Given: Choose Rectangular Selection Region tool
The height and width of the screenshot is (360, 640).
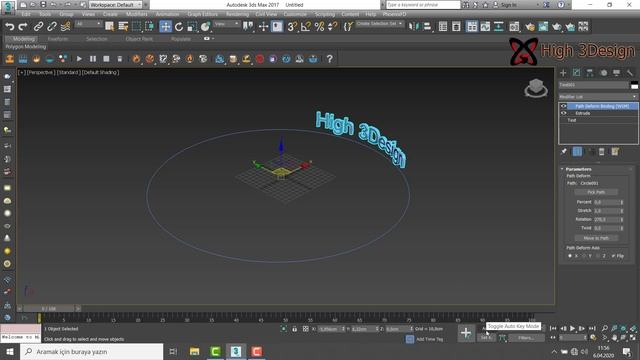Looking at the screenshot, I should (136, 27).
